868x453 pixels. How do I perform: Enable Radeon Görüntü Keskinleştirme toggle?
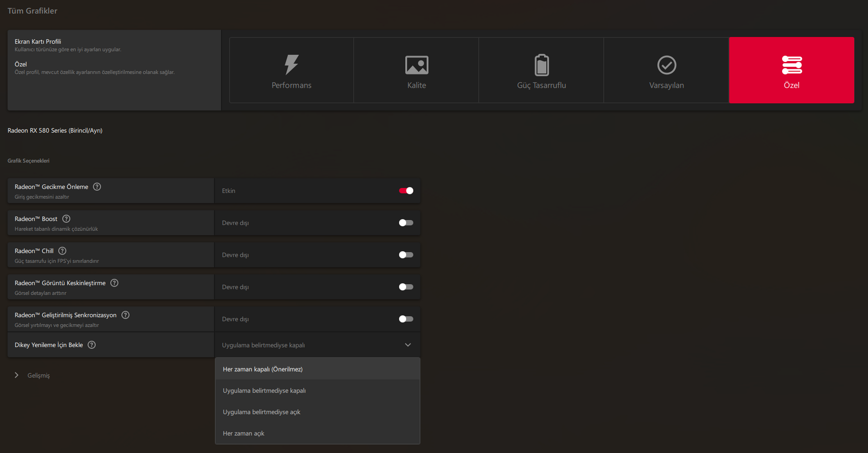click(406, 287)
